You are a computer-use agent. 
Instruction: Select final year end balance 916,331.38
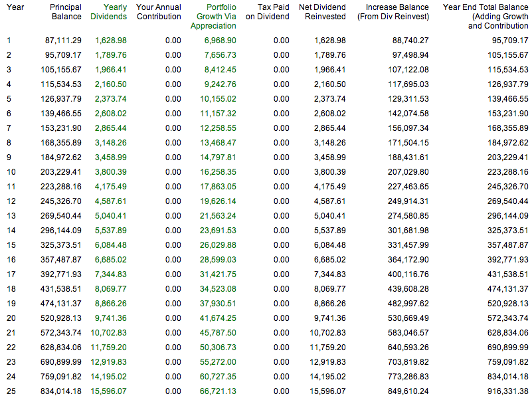[508, 391]
